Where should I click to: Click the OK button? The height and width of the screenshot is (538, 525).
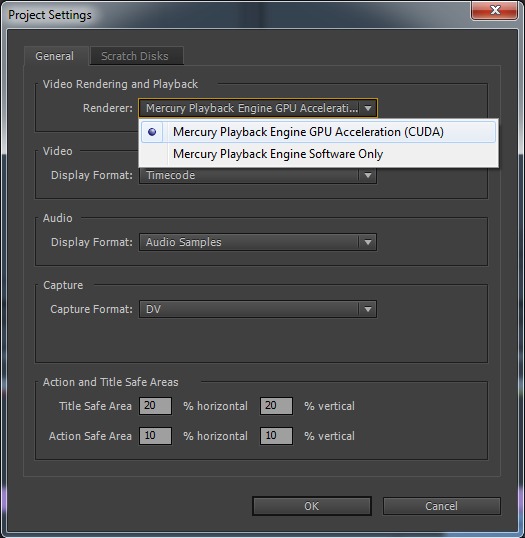click(312, 506)
